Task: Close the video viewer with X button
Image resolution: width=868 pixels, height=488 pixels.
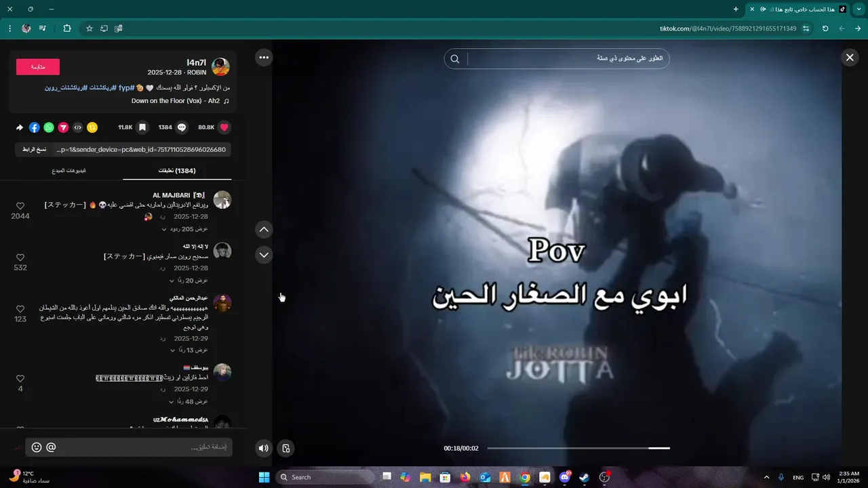Action: coord(850,58)
